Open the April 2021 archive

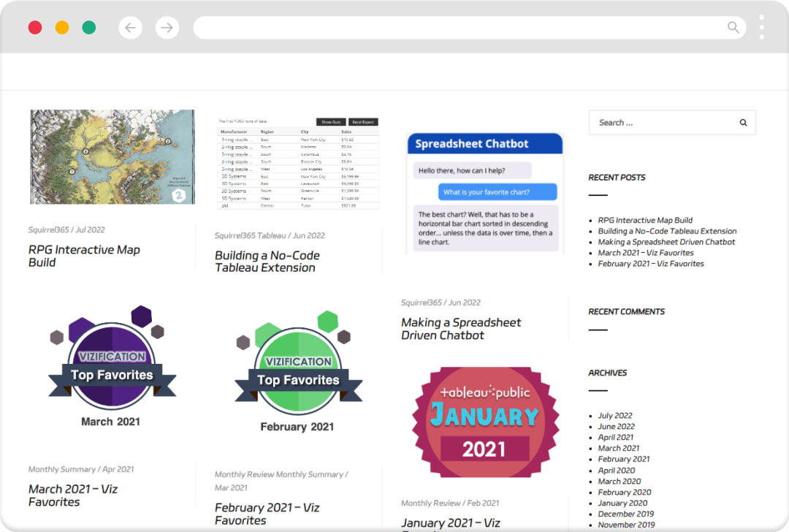615,438
